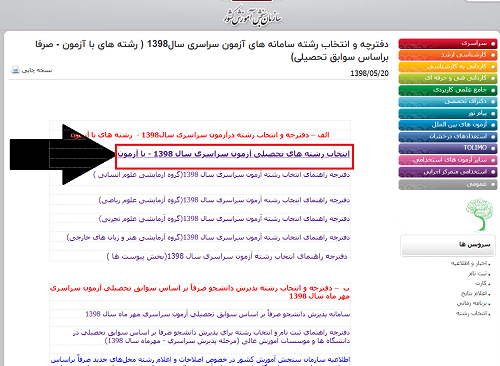500x366 pixels.
Task: Open the هنر و زبان های خارجی booklet link
Action: pos(208,237)
